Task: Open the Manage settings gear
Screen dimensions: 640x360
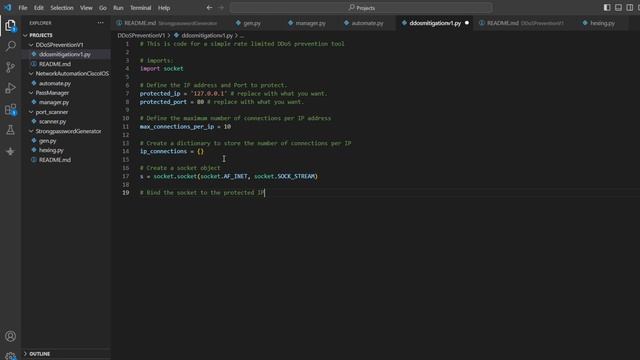Action: (10, 356)
